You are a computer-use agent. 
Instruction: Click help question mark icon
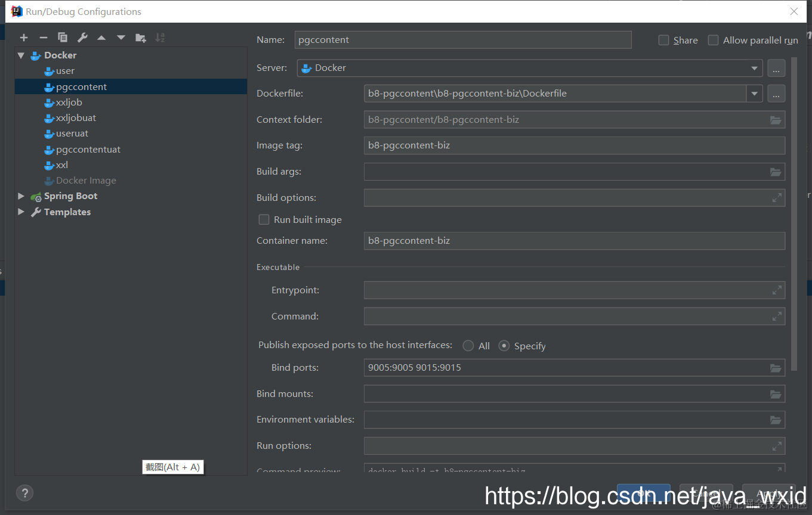[24, 493]
